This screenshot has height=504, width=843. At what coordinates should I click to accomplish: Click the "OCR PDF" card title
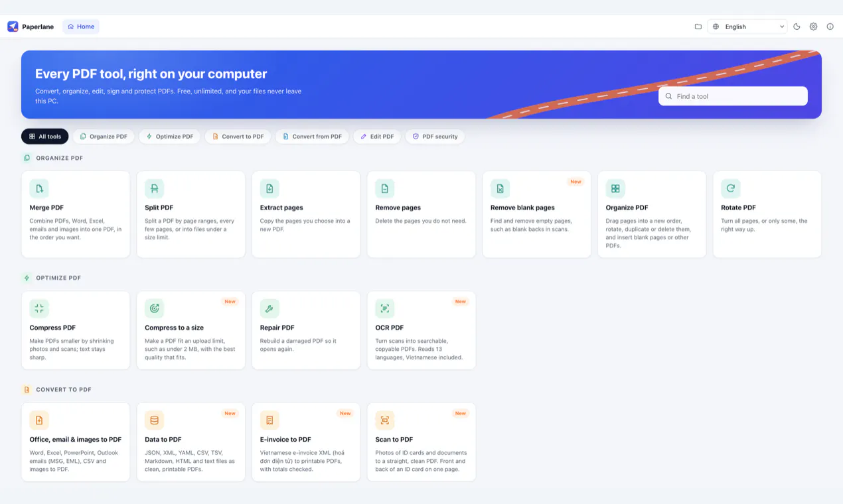390,328
